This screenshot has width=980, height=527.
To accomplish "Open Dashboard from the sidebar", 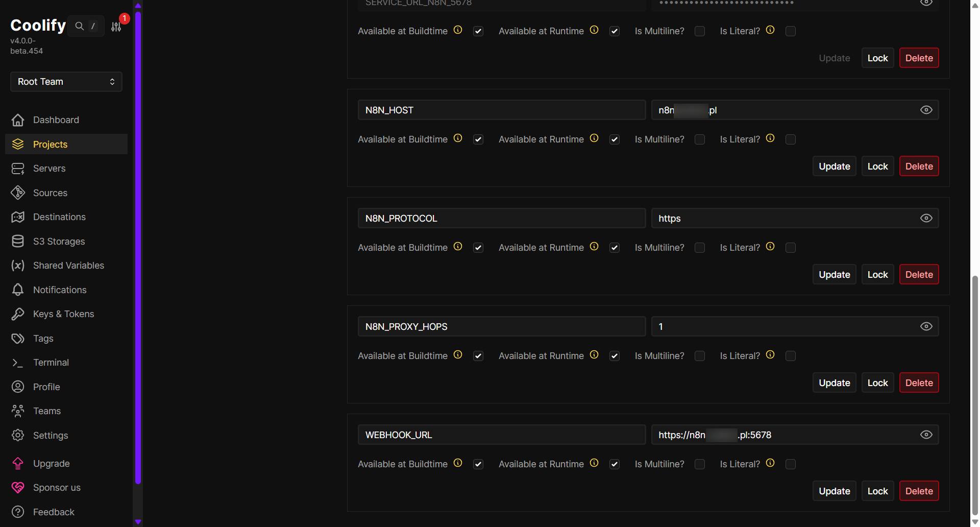I will point(66,120).
